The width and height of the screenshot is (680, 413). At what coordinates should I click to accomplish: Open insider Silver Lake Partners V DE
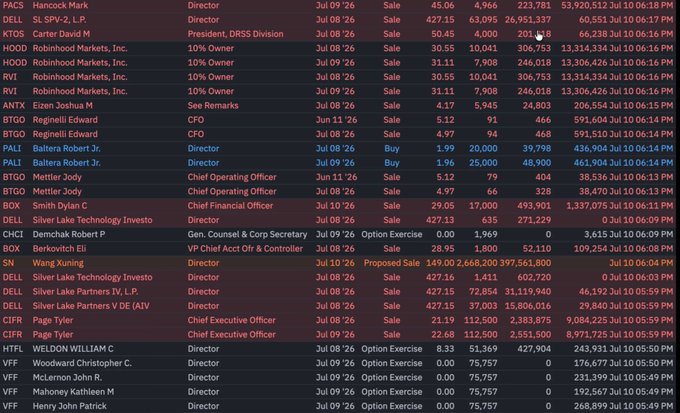pos(91,306)
